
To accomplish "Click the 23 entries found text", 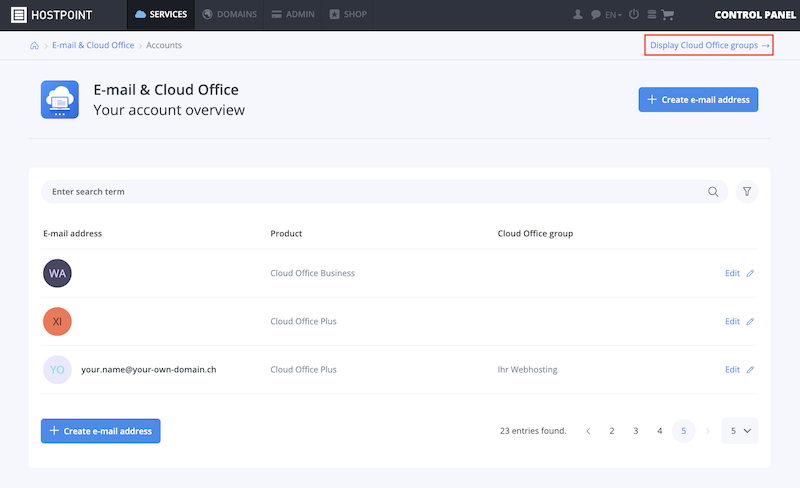I will click(x=533, y=431).
